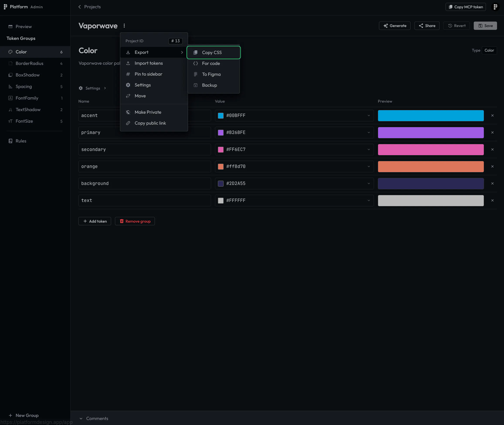Click the small #ff8d70 color swatch
Image resolution: width=504 pixels, height=425 pixels.
tap(221, 166)
